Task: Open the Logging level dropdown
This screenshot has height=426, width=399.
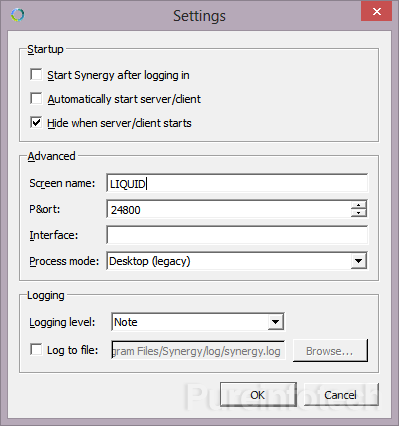Action: coord(198,322)
